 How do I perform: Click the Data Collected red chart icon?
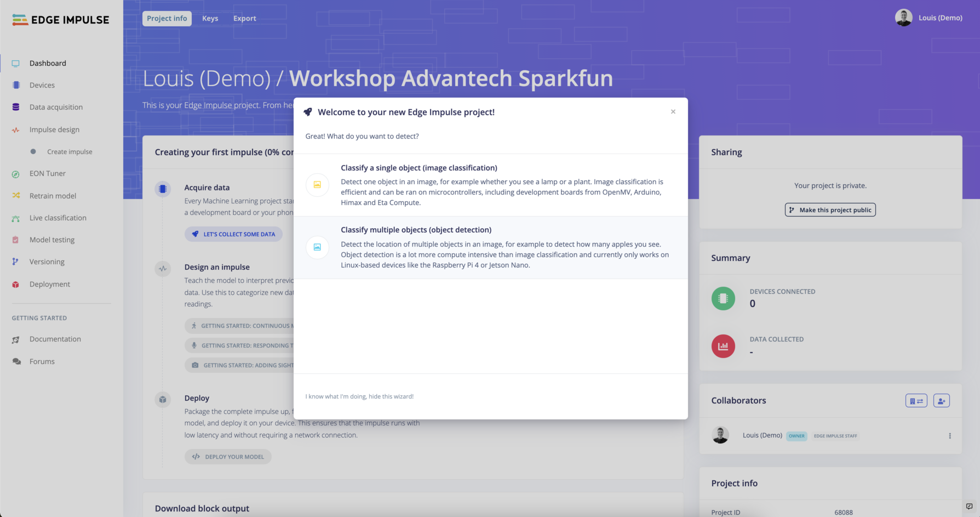[x=723, y=346]
